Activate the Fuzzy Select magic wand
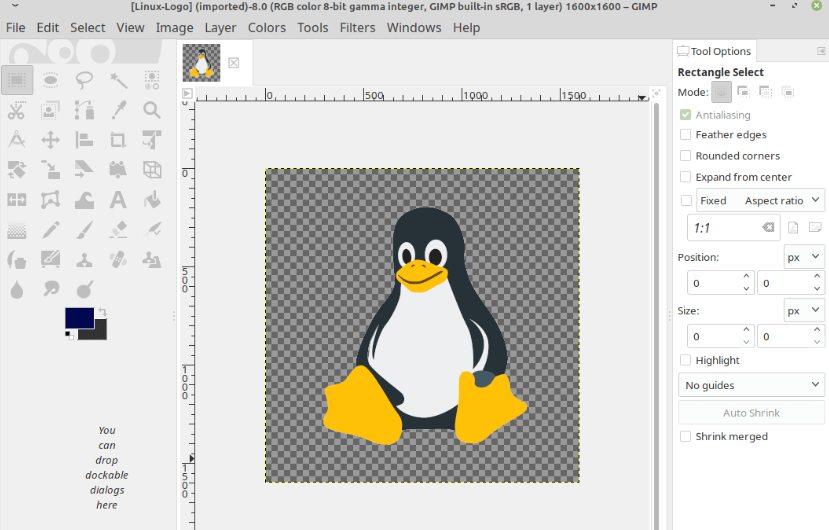 click(x=118, y=80)
